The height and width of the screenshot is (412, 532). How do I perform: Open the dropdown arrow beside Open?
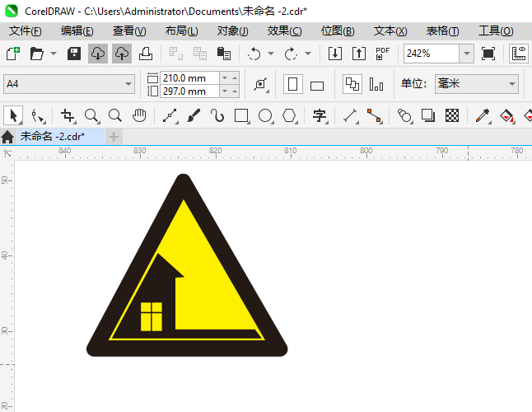(54, 54)
